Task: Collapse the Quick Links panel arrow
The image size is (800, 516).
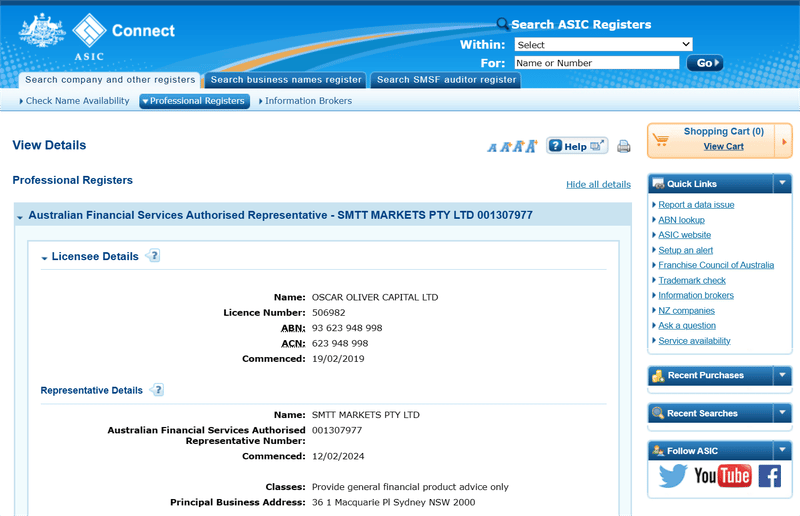Action: point(782,183)
